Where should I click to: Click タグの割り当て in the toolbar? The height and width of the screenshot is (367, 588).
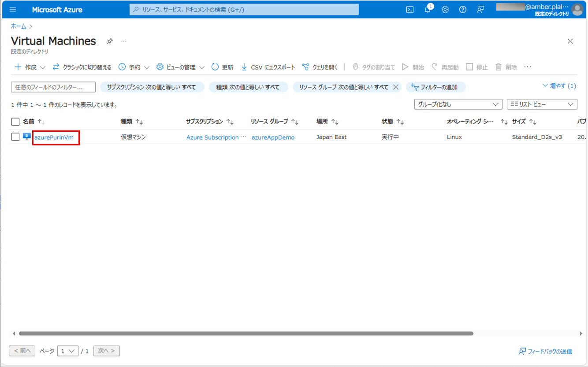tap(373, 67)
